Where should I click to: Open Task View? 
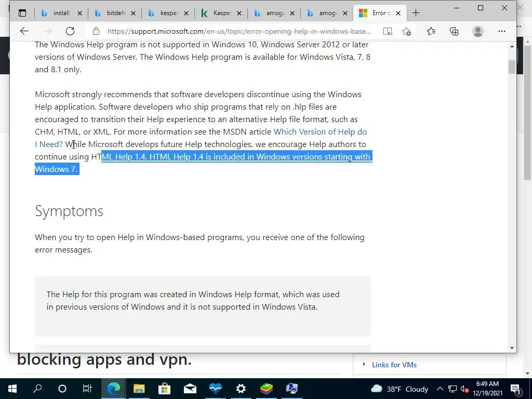pos(87,389)
